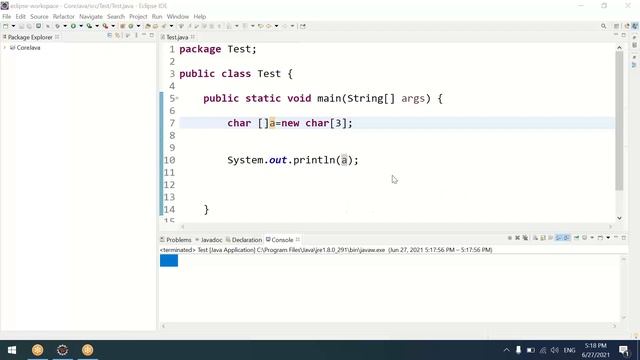The width and height of the screenshot is (640, 360).
Task: Switch to the Java perspective icon
Action: (x=635, y=26)
